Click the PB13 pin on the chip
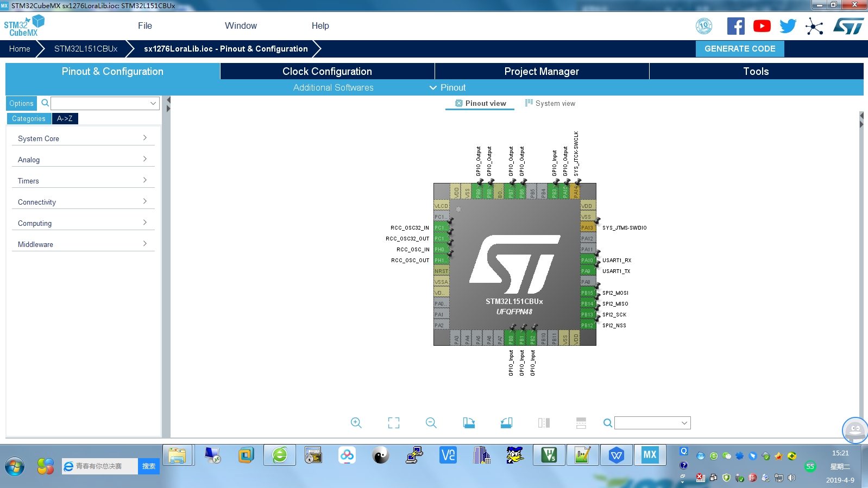This screenshot has height=488, width=868. [x=588, y=314]
